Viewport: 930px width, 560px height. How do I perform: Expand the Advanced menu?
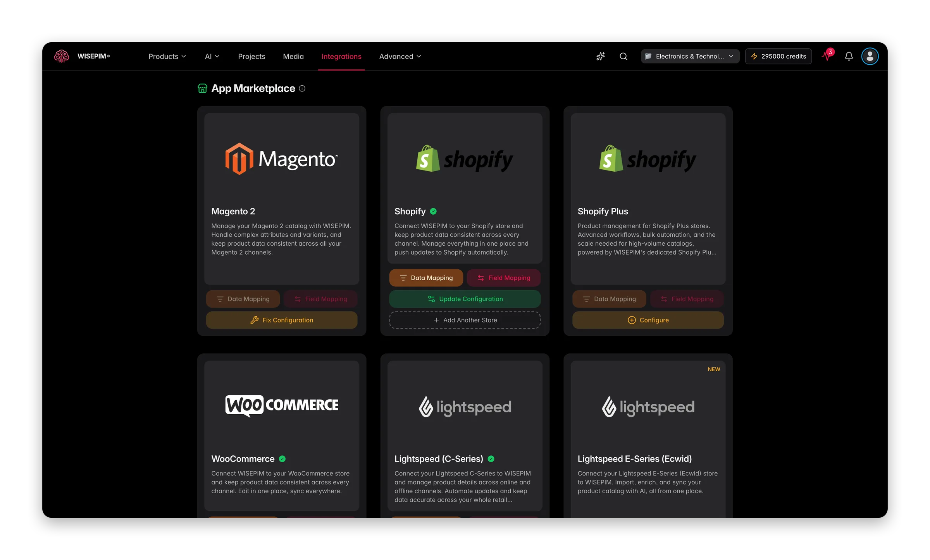400,56
